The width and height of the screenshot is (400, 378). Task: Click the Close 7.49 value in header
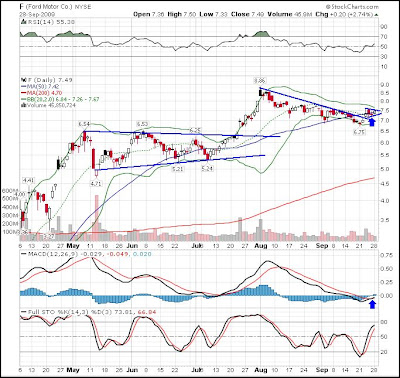tap(248, 14)
